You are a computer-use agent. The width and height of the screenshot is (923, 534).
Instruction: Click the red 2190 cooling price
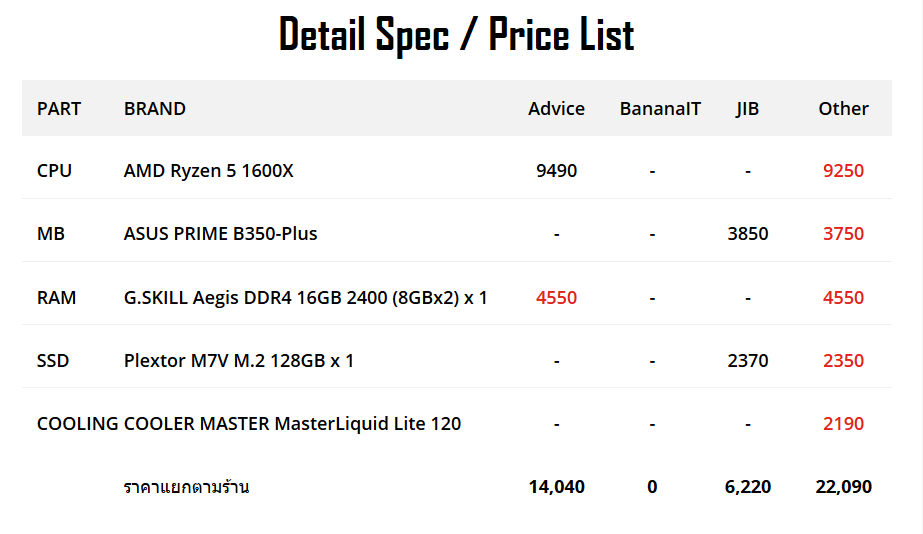(843, 423)
